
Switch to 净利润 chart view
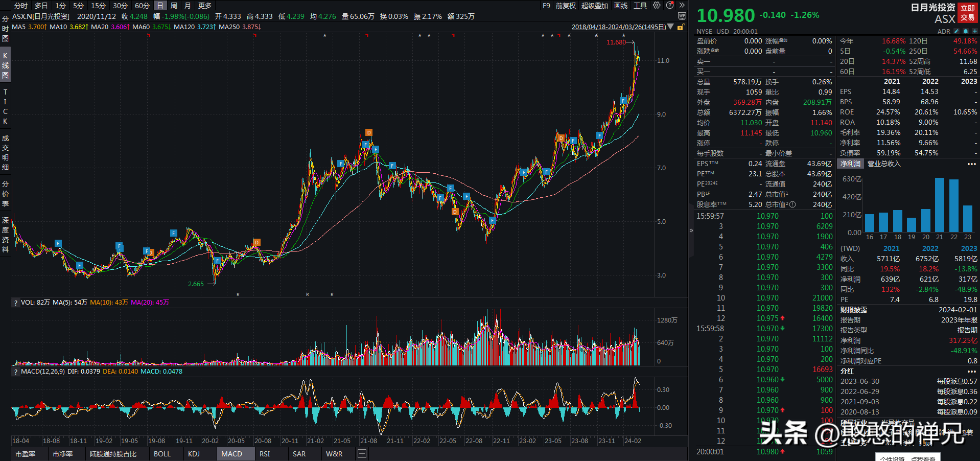coord(850,164)
